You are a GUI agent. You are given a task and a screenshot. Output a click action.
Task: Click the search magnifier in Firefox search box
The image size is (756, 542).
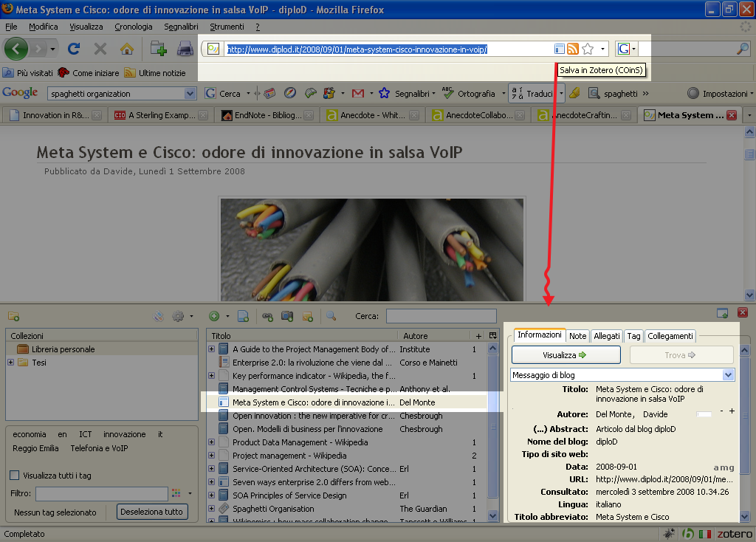click(743, 49)
